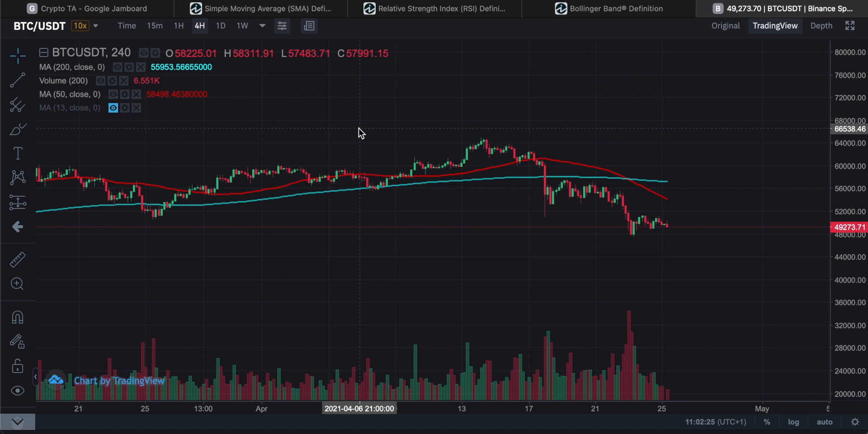Click the 66538.46 crosshair price label

tap(849, 129)
